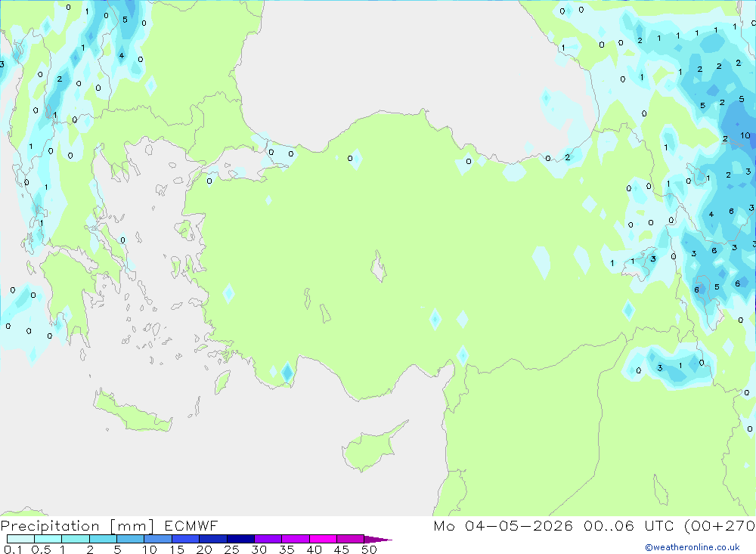
Task: Click the 35–40 mm purple legend swatch
Action: [x=295, y=539]
